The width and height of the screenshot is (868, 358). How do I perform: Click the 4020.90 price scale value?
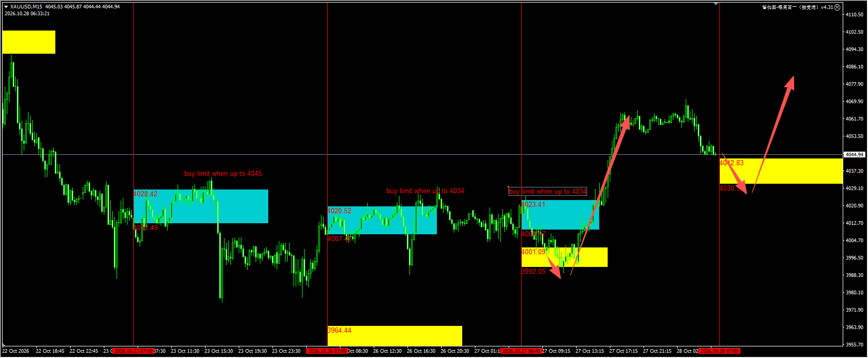(854, 206)
